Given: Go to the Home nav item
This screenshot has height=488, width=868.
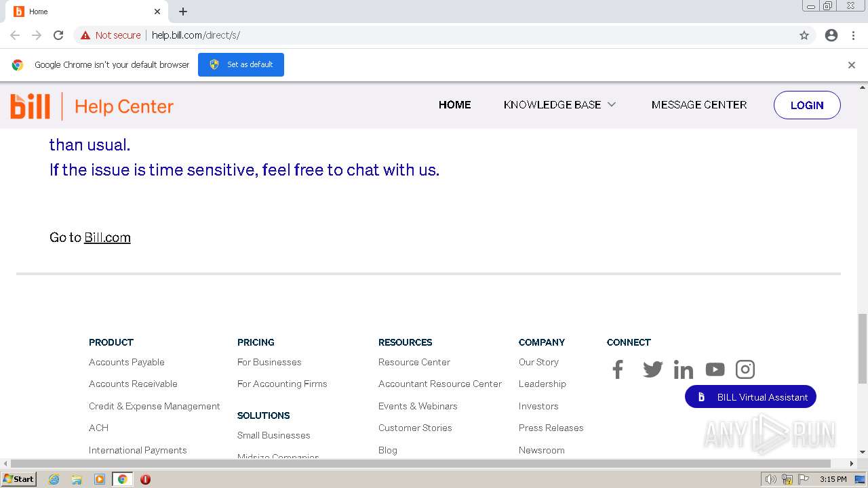Looking at the screenshot, I should (x=454, y=105).
